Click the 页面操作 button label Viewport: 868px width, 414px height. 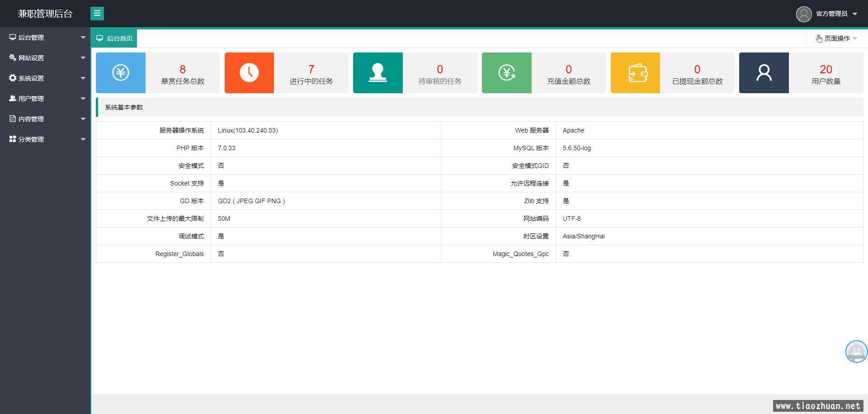(x=837, y=38)
